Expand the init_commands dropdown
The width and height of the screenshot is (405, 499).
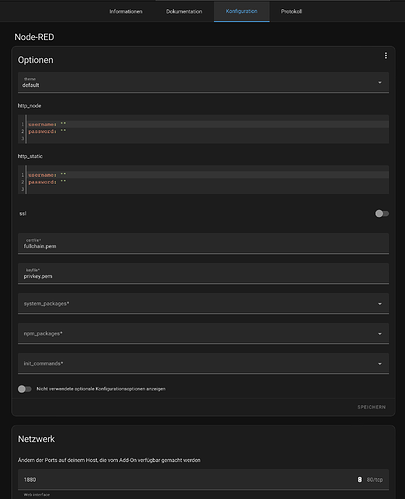203,363
